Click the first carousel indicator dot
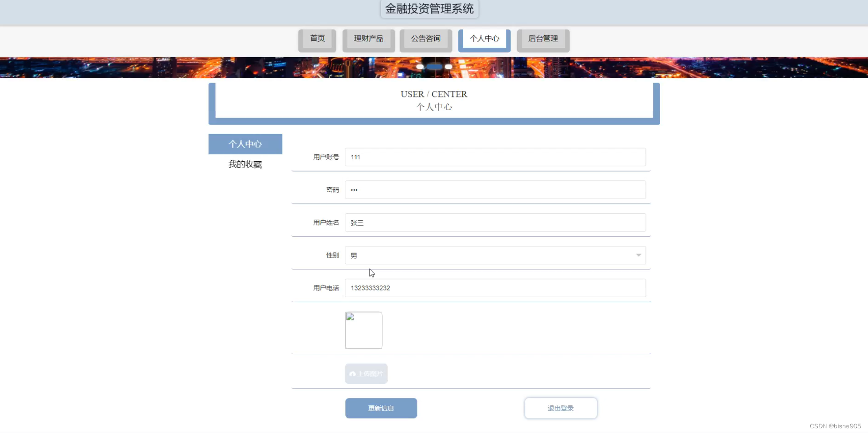 tap(420, 67)
